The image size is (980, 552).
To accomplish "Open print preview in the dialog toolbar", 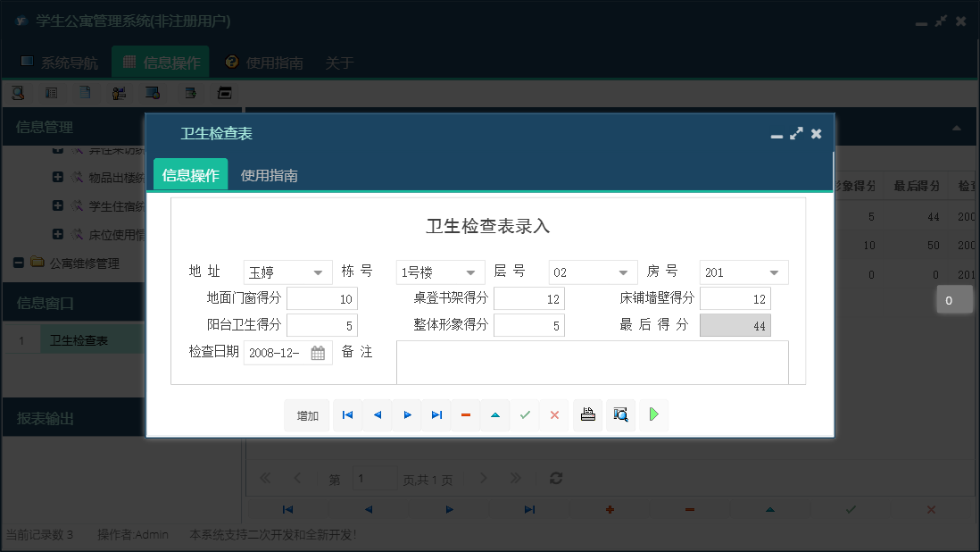I will (620, 414).
